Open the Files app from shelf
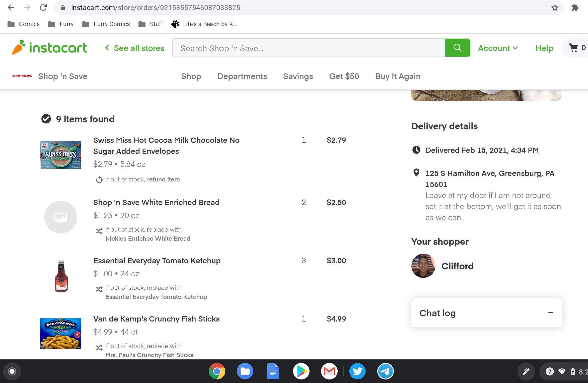 [x=245, y=371]
